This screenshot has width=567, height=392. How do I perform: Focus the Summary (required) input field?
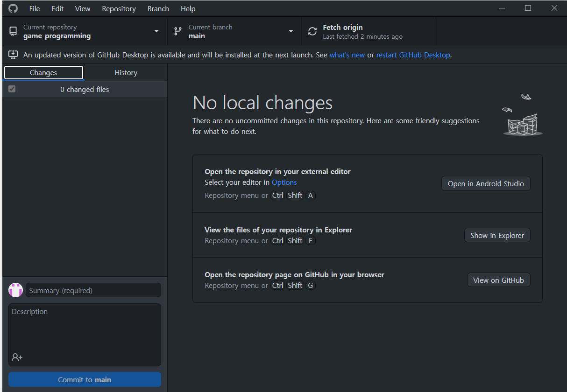coord(93,290)
